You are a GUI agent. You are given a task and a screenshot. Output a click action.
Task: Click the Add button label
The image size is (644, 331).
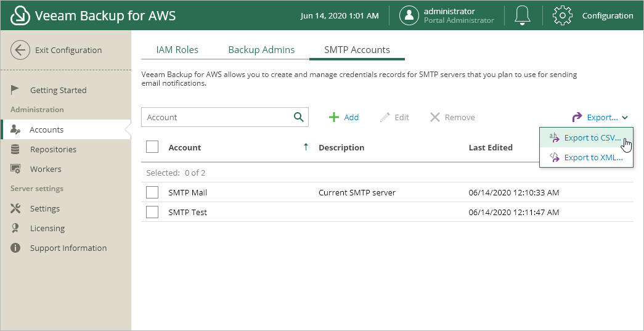click(351, 118)
